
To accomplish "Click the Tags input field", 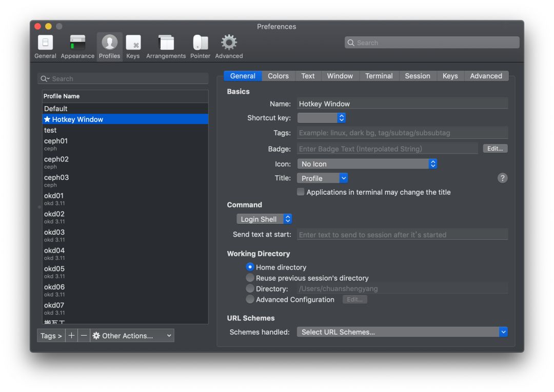I will pyautogui.click(x=402, y=133).
